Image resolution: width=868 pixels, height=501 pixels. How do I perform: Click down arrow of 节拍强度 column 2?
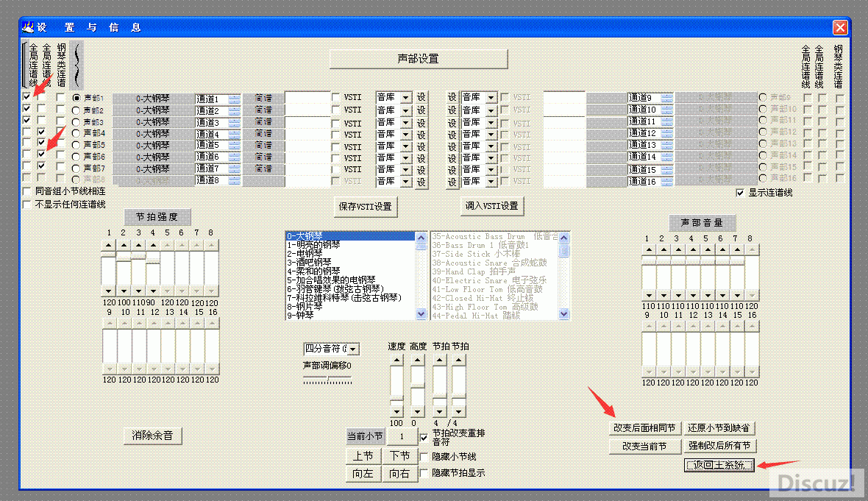(124, 291)
